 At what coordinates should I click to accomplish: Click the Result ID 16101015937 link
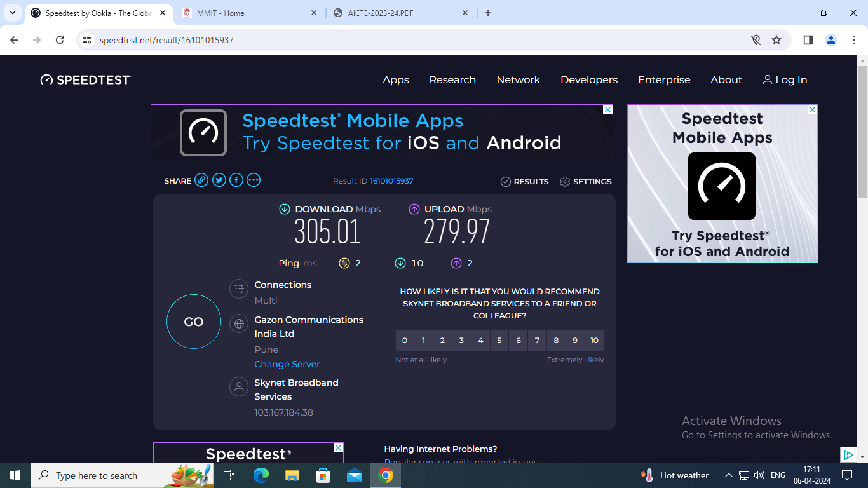(x=391, y=180)
